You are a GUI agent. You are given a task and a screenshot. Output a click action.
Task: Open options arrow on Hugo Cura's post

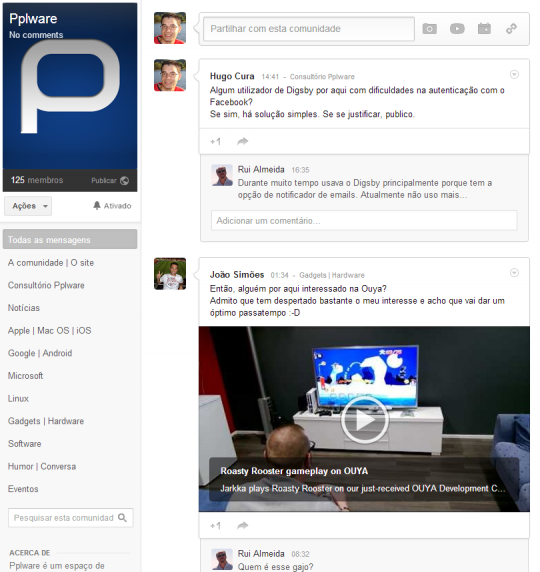[x=514, y=75]
